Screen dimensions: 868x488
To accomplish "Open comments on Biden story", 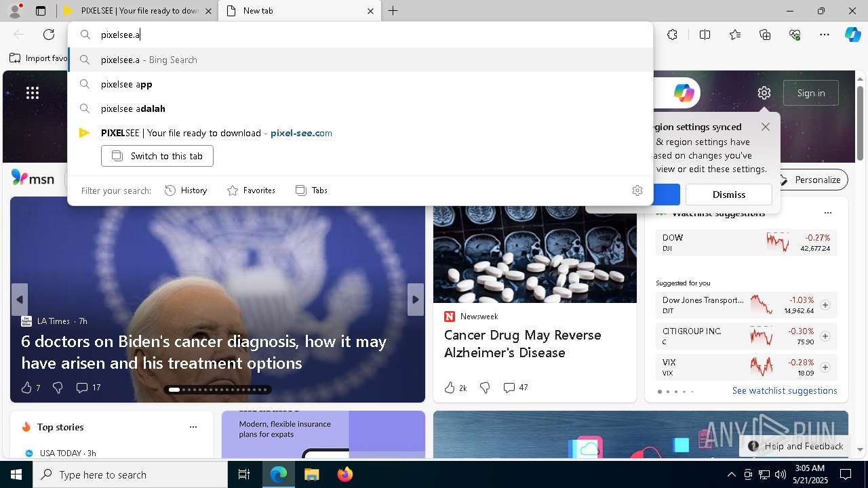I will point(88,388).
